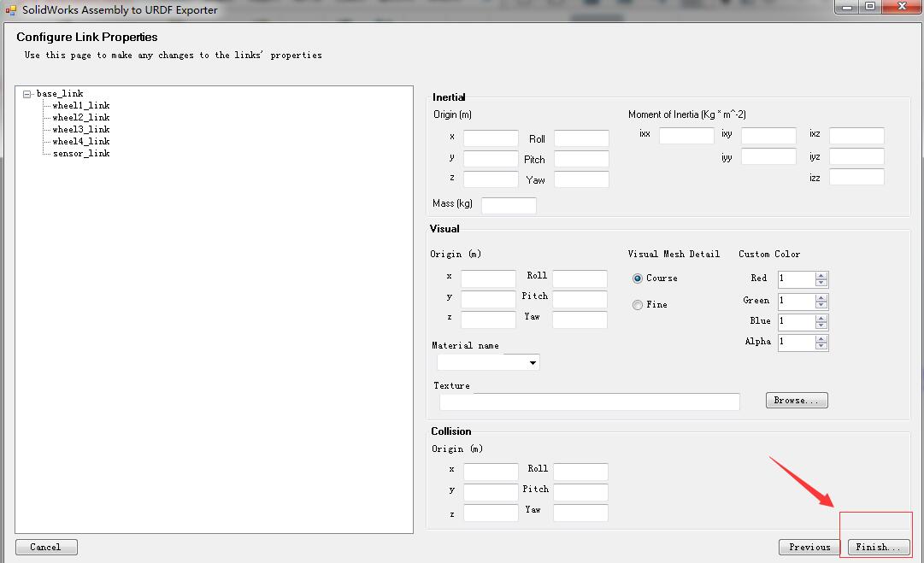Click the Blue color value field
The width and height of the screenshot is (924, 563).
[797, 322]
